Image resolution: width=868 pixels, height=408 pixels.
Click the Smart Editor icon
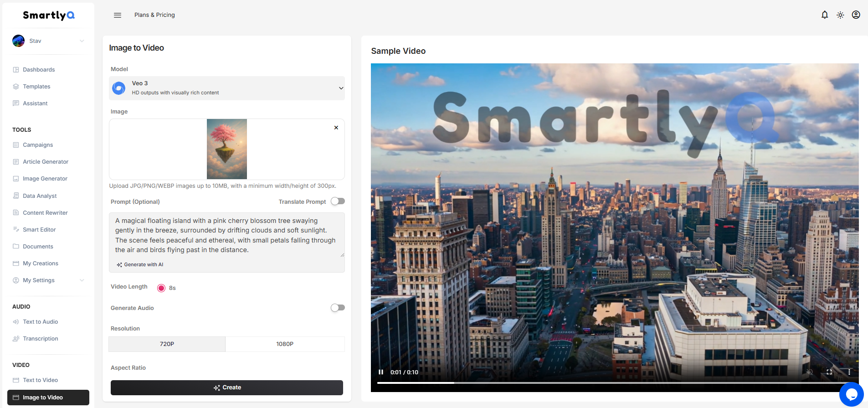16,230
